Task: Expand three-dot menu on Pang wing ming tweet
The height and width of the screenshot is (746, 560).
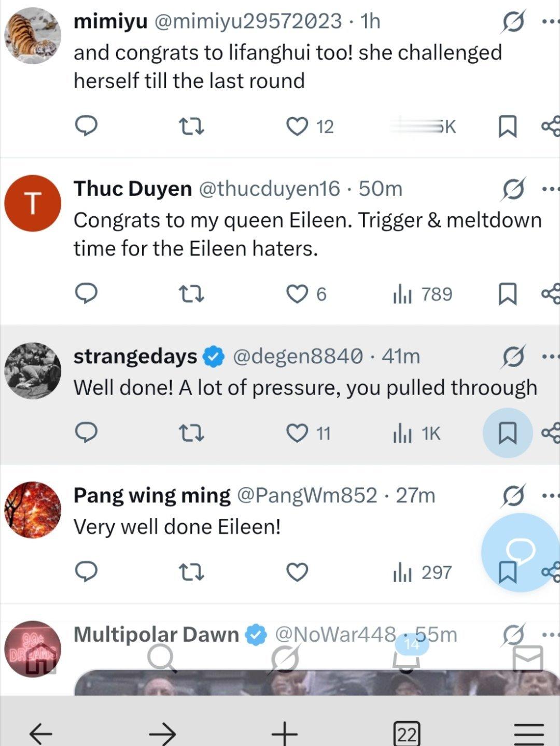Action: (x=551, y=496)
